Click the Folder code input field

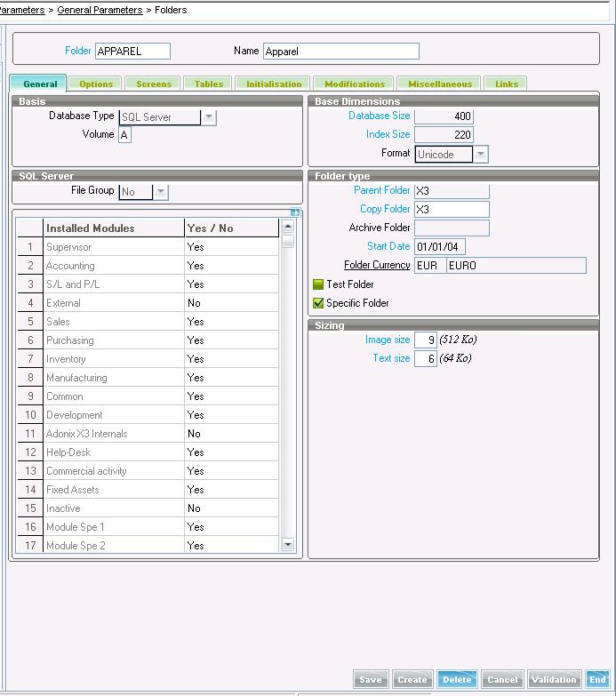click(132, 51)
